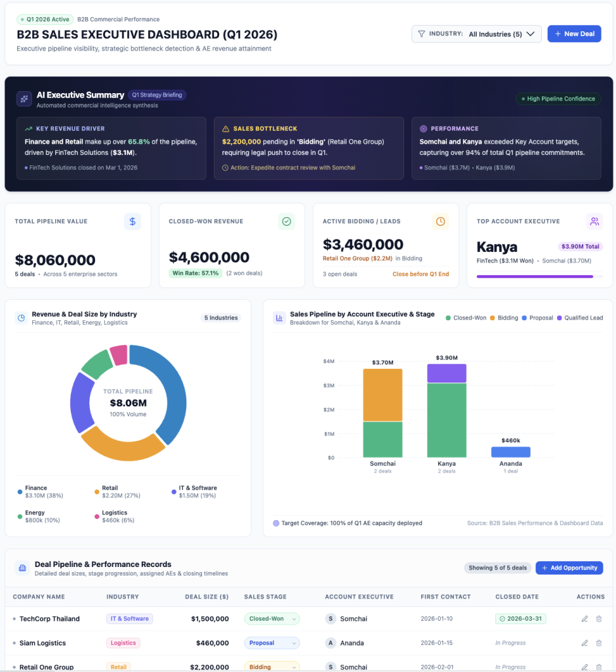Click the Energy legend entry
This screenshot has height=672, width=616.
[x=39, y=516]
